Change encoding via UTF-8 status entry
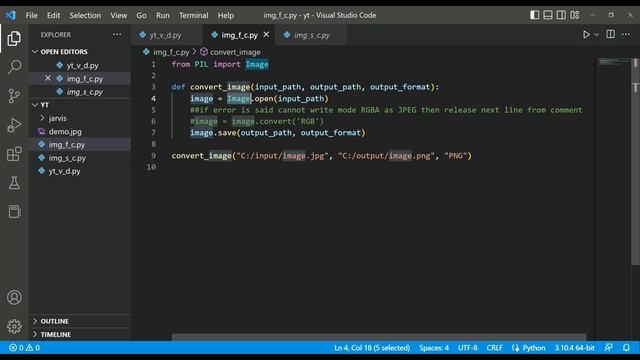This screenshot has width=640, height=360. point(467,348)
